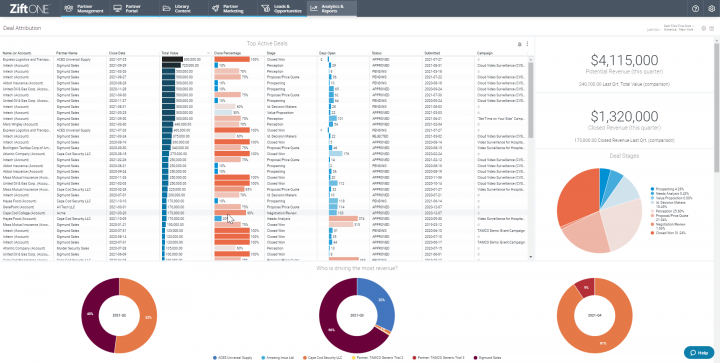Screen dimensions: 720x363
Task: Click the dashboard gear icon beside time zone
Action: point(703,28)
